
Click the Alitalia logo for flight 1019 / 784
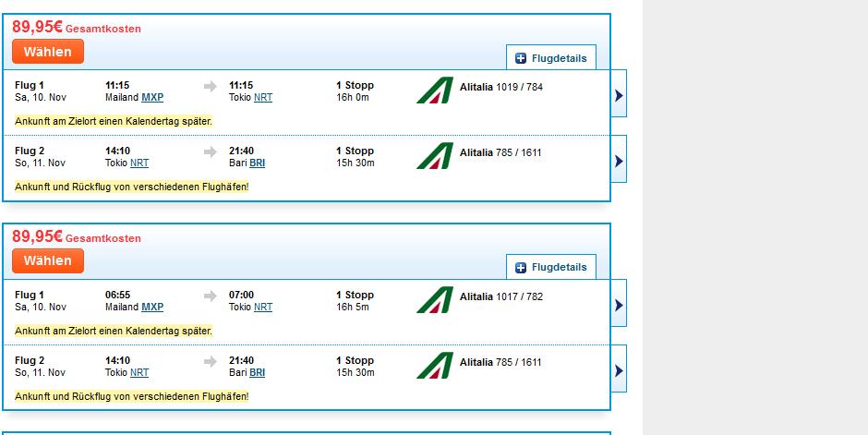[x=435, y=91]
